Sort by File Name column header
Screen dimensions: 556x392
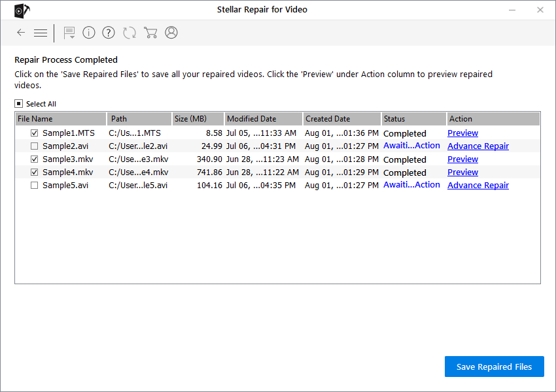tap(60, 119)
